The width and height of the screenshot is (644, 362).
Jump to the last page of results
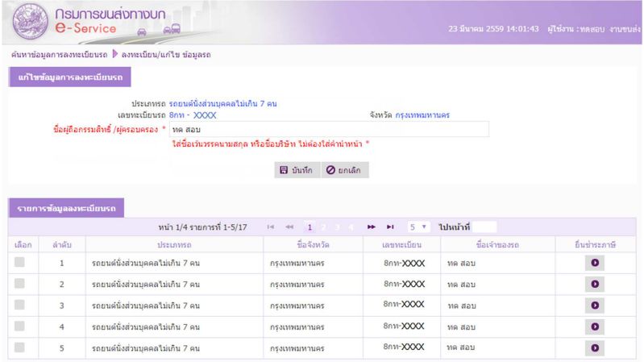click(x=391, y=227)
